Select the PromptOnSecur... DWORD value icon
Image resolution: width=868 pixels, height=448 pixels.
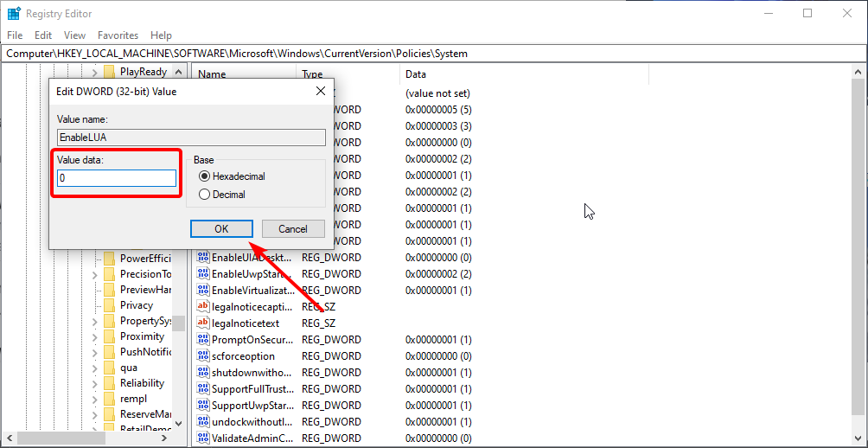[202, 339]
